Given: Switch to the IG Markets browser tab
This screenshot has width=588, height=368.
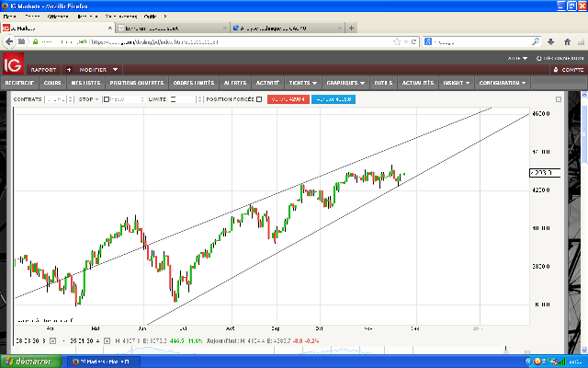Looking at the screenshot, I should click(58, 29).
